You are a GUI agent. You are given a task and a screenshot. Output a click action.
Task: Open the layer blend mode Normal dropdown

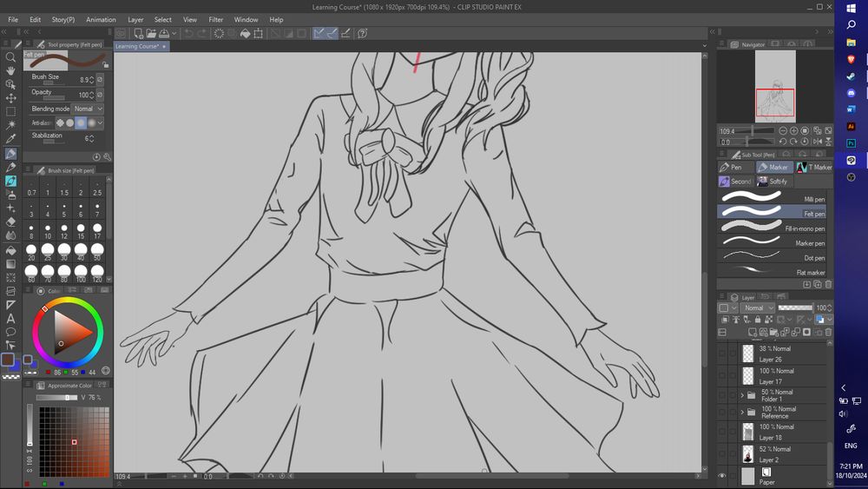[754, 307]
